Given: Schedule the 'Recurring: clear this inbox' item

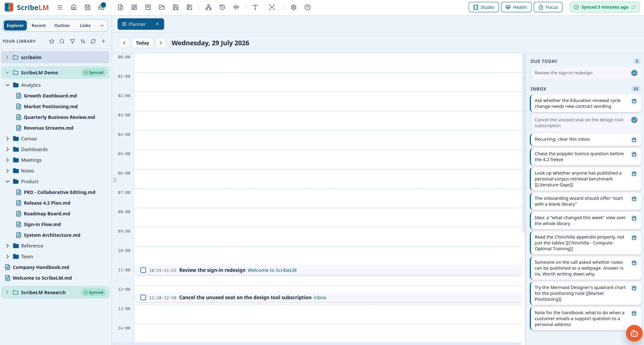Looking at the screenshot, I should [634, 140].
